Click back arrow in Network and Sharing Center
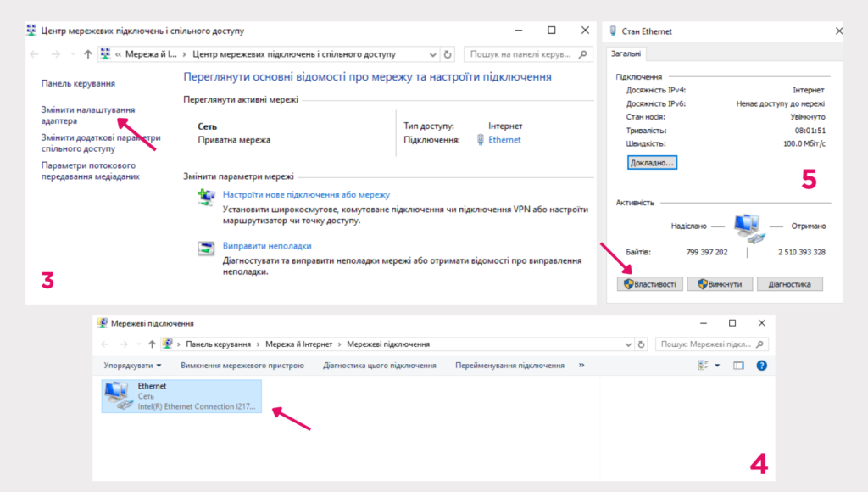 click(34, 54)
